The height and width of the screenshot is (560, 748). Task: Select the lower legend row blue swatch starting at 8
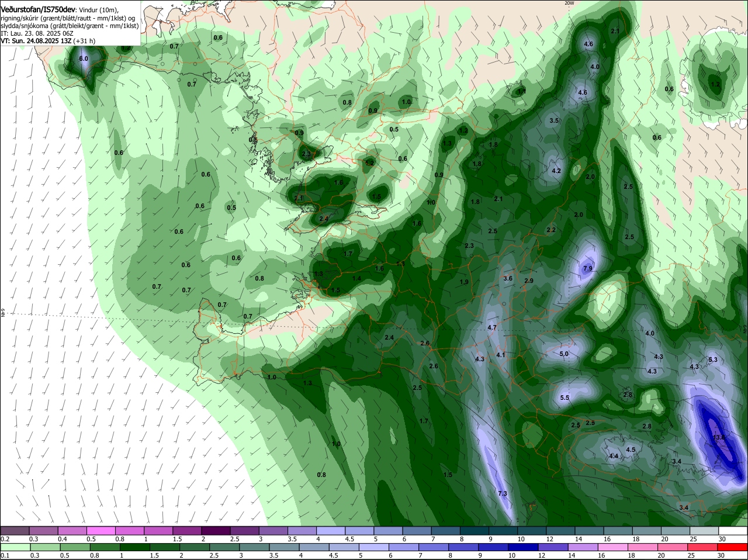coord(463,547)
